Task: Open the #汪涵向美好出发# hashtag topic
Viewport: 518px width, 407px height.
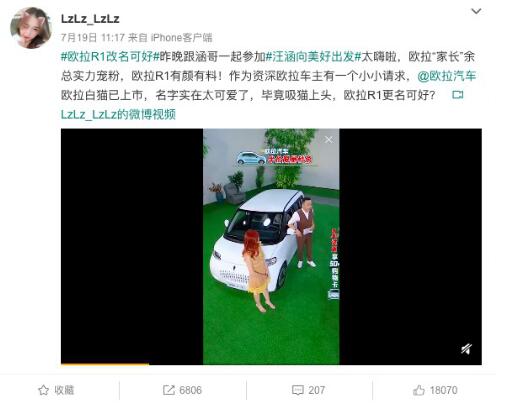Action: pyautogui.click(x=313, y=57)
